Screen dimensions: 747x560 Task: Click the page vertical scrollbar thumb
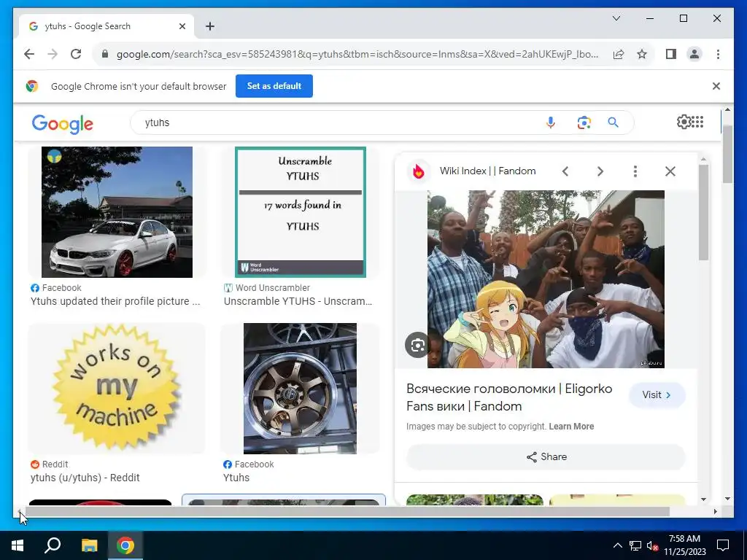click(x=727, y=155)
